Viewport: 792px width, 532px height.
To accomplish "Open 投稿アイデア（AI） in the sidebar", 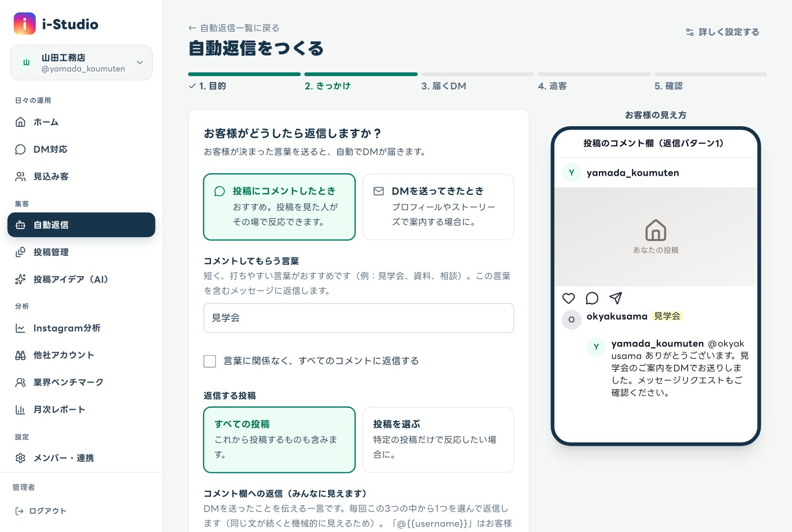I will click(81, 279).
